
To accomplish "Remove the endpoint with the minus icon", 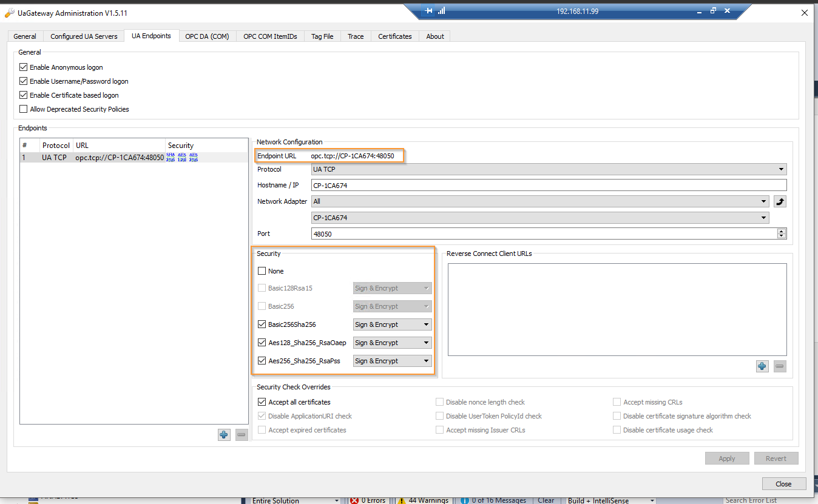I will 242,434.
